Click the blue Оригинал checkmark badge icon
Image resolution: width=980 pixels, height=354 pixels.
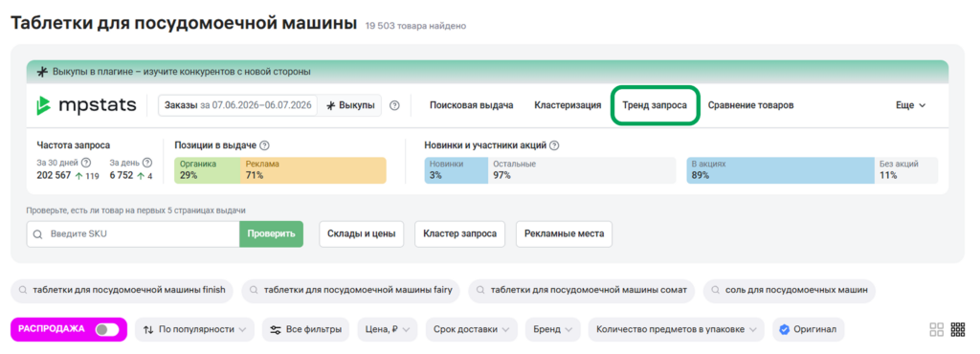point(785,329)
